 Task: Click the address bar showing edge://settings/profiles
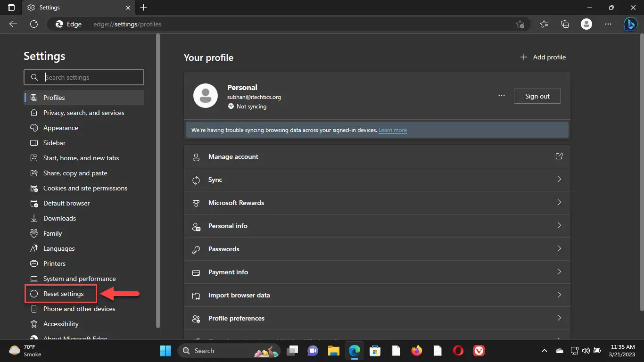point(289,24)
